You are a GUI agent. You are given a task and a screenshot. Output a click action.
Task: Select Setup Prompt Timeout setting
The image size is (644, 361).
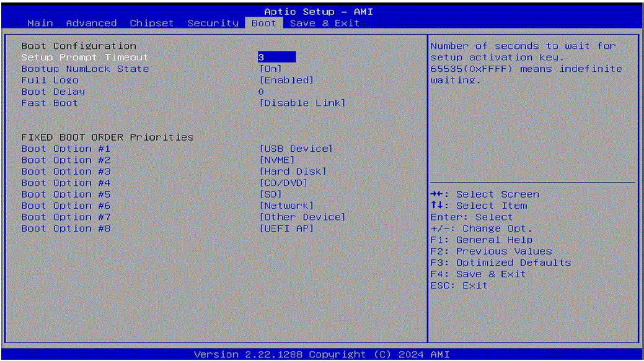(x=85, y=58)
